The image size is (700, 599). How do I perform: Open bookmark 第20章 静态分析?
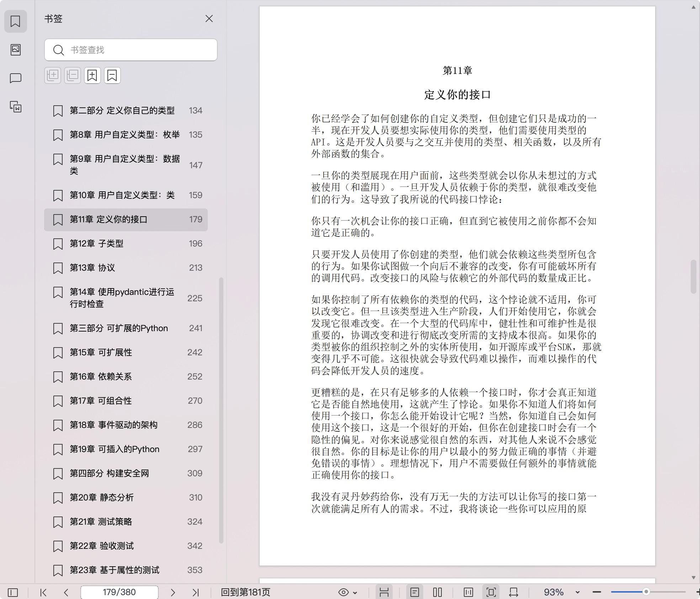[126, 498]
